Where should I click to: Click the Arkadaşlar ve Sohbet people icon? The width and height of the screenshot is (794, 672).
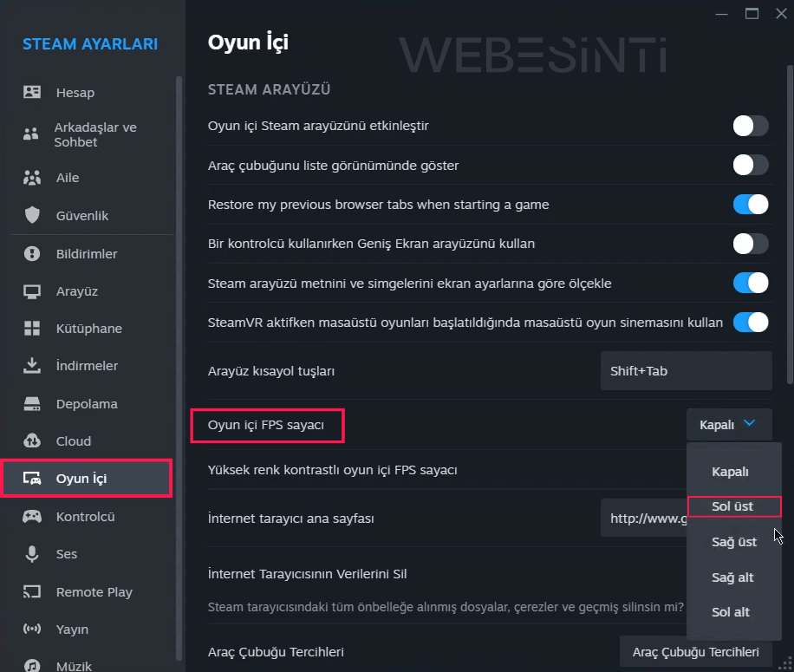[31, 134]
